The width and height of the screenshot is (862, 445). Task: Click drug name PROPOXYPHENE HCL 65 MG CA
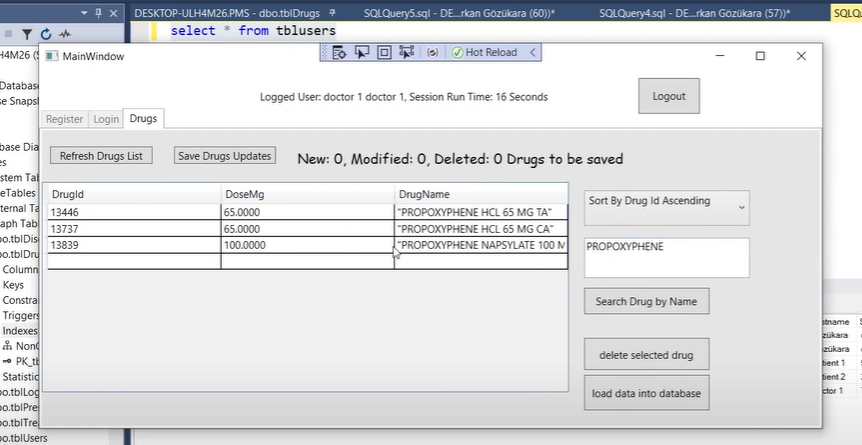pos(481,229)
